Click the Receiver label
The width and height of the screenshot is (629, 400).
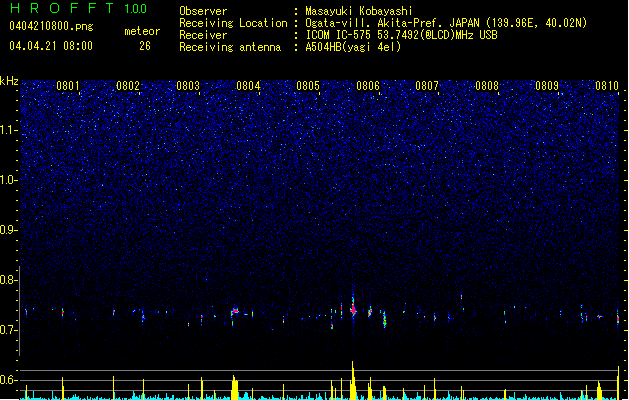click(203, 35)
